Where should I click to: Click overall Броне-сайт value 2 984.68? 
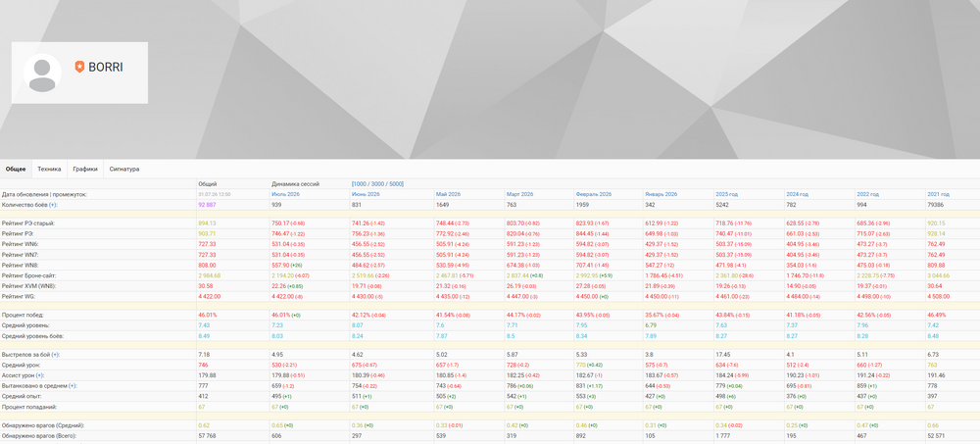click(x=210, y=275)
